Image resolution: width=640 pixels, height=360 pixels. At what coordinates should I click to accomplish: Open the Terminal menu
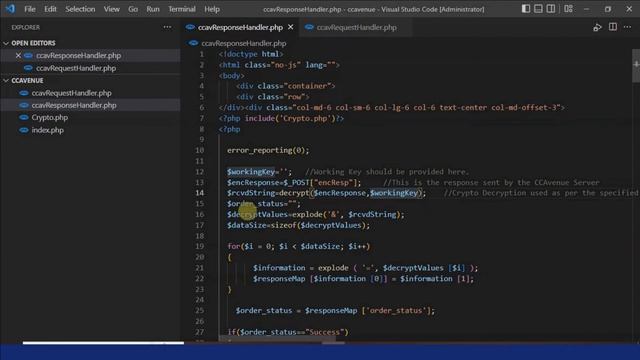[182, 9]
